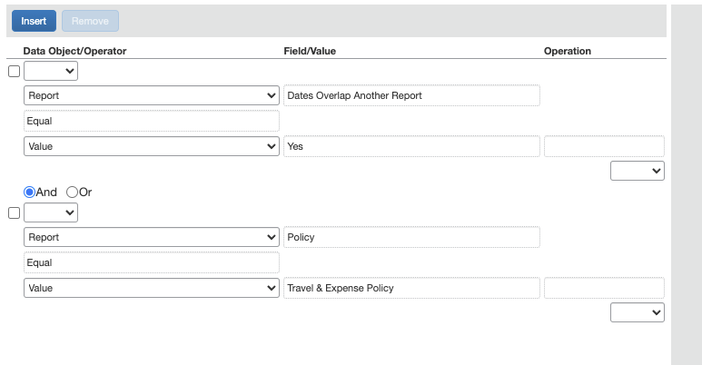Image resolution: width=702 pixels, height=365 pixels.
Task: Select the Or radio option
Action: (72, 192)
